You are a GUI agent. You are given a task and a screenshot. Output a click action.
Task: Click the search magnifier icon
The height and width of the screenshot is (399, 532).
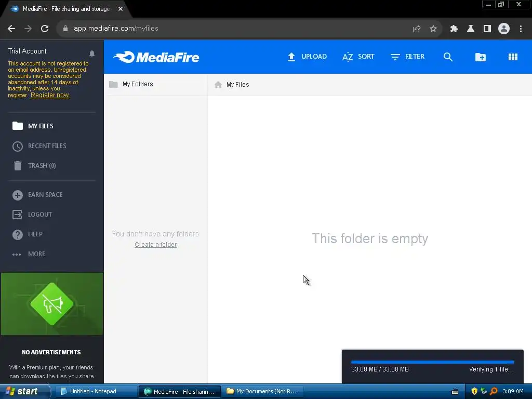(x=448, y=57)
